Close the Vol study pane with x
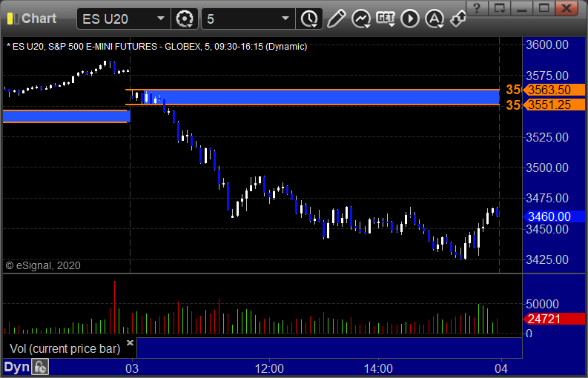 [x=130, y=342]
